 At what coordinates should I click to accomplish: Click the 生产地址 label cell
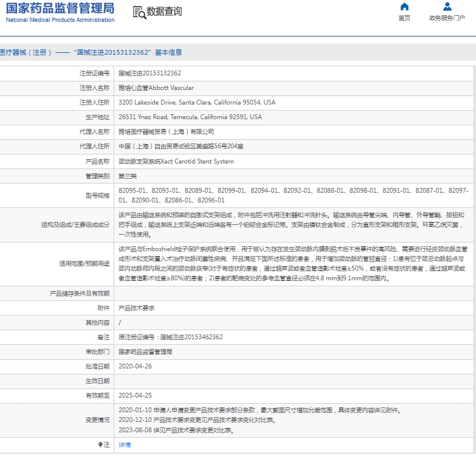tap(57, 117)
